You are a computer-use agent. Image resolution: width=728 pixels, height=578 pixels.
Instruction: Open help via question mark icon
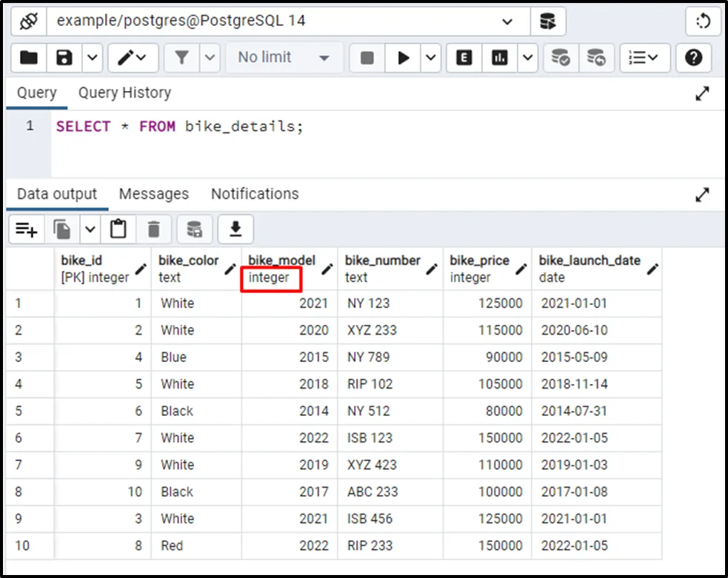693,58
